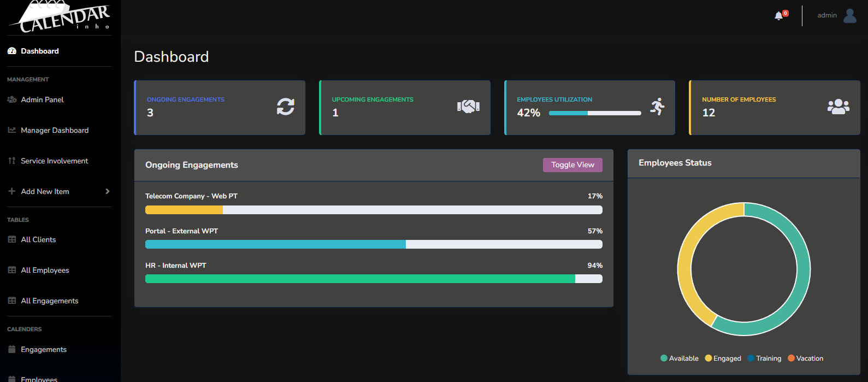Viewport: 868px width, 382px height.
Task: Click the Manager Dashboard chart icon
Action: pos(12,130)
